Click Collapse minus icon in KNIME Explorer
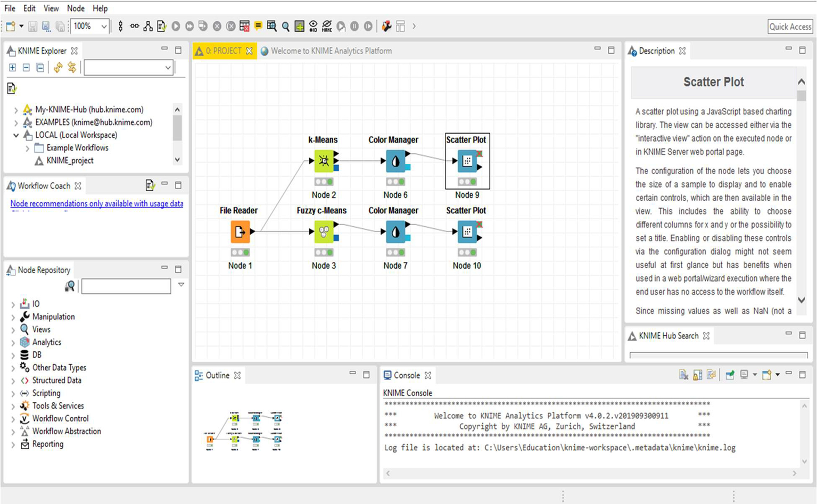Screen dimensions: 817x504 tap(26, 68)
